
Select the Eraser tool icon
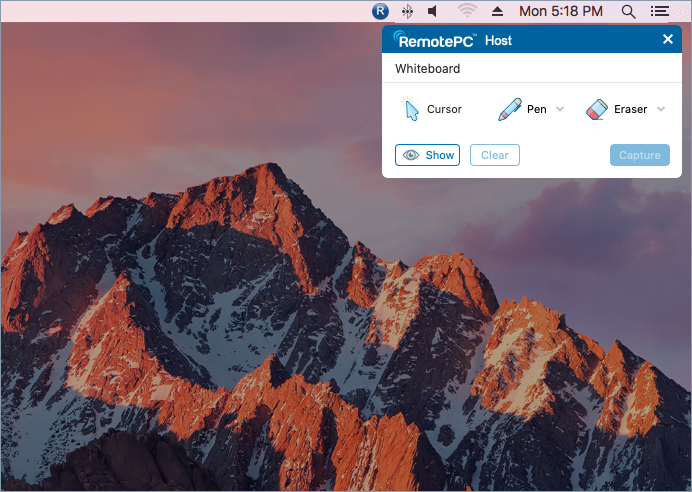597,109
